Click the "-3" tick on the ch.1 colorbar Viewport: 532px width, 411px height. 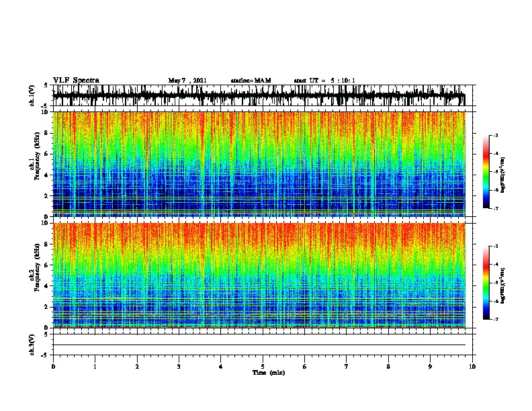pyautogui.click(x=496, y=135)
